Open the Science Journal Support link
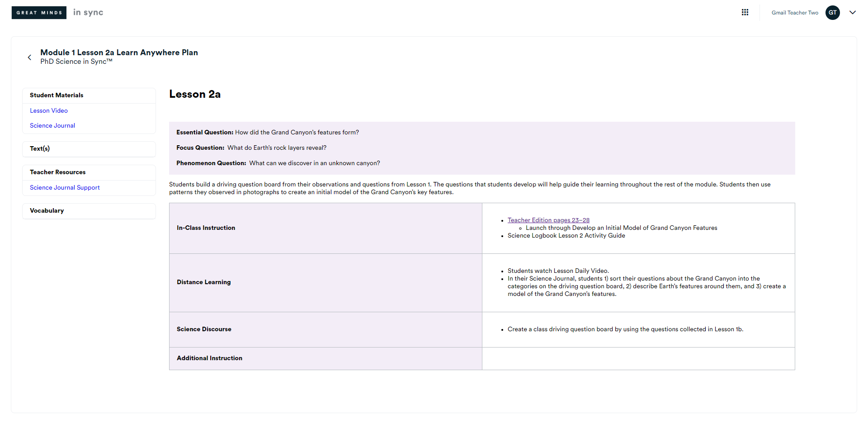The width and height of the screenshot is (868, 424). 65,188
